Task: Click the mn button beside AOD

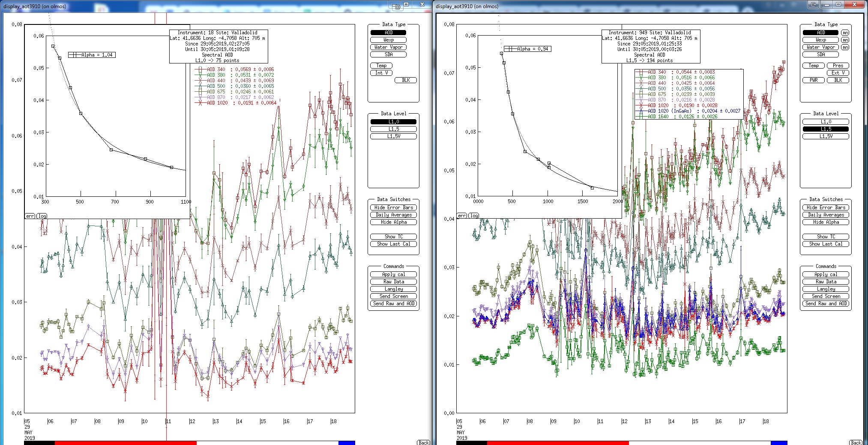Action: [x=845, y=33]
